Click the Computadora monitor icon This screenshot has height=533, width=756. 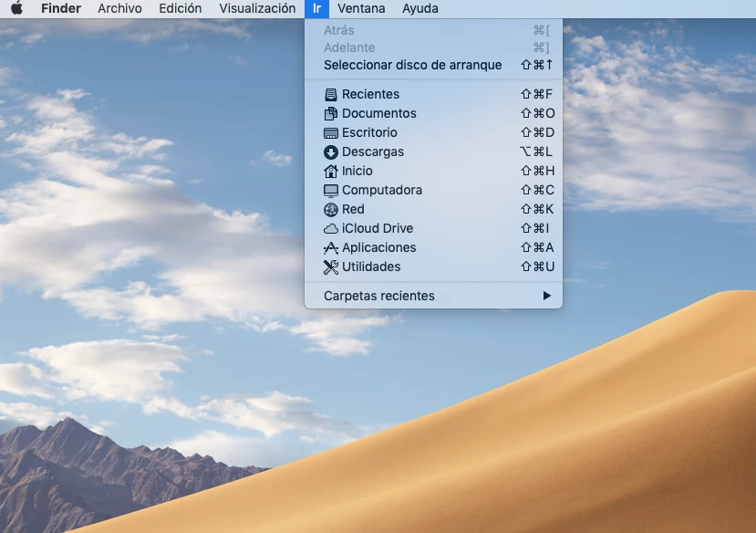tap(331, 191)
